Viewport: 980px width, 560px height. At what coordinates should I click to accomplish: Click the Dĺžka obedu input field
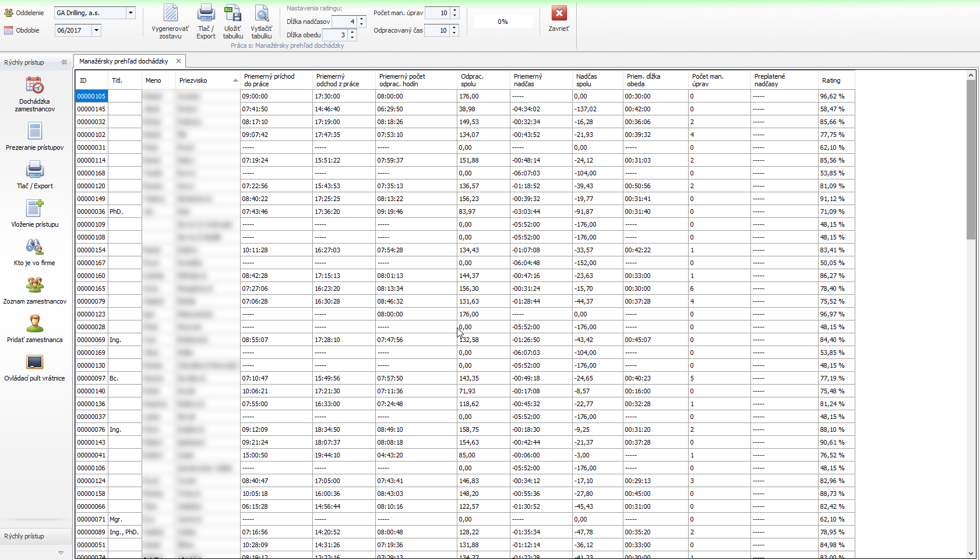[335, 35]
